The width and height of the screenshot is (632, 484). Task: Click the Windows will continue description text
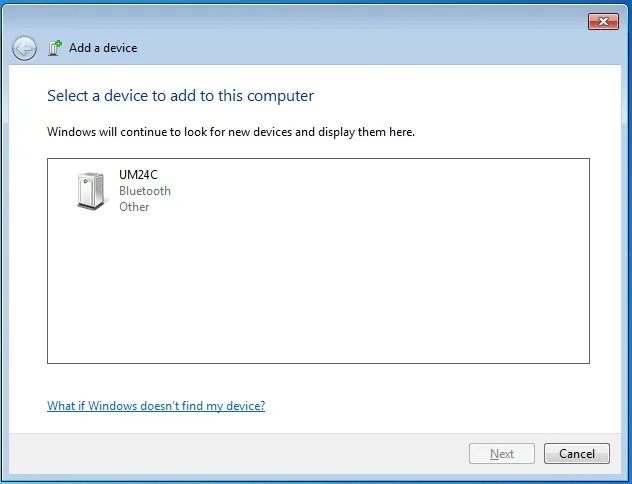(231, 132)
